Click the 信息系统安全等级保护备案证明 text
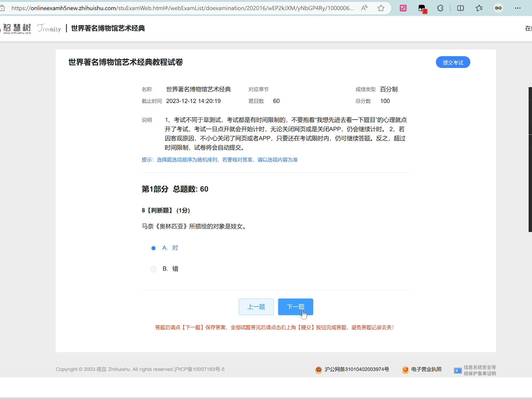532x399 pixels. click(x=480, y=370)
